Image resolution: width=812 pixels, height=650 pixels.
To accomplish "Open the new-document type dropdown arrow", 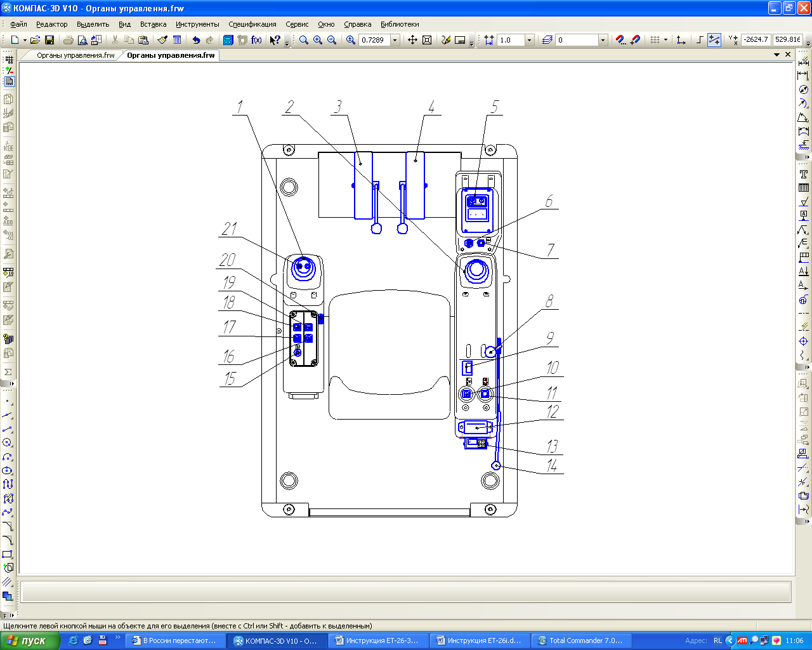I will coord(25,40).
